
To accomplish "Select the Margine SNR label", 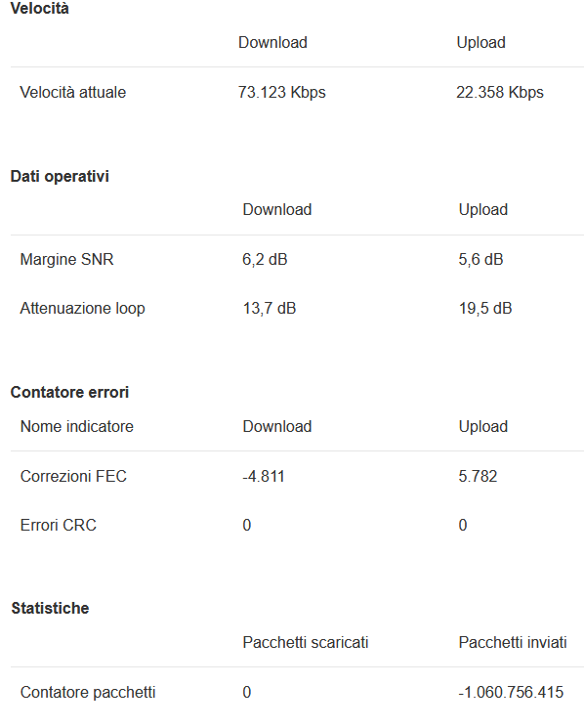I will [66, 259].
